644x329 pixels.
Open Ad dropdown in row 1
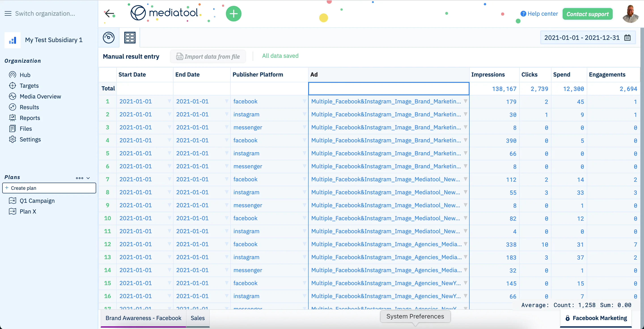[466, 101]
